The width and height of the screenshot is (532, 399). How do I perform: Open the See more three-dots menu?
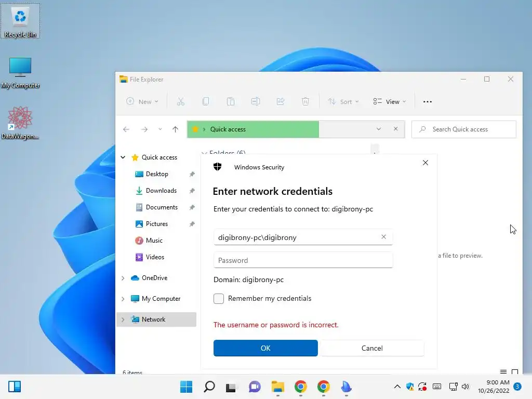click(428, 101)
